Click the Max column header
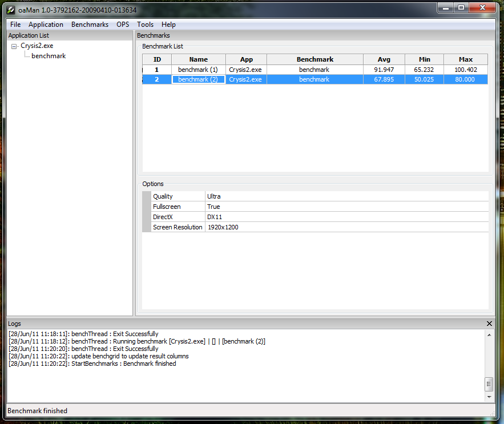Screen dimensions: 504x424 [466, 59]
